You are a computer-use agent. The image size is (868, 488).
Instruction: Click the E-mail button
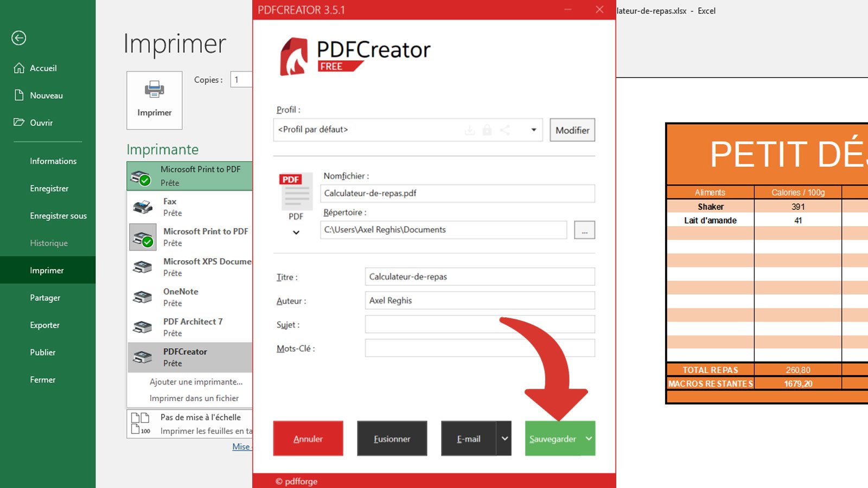pos(469,438)
